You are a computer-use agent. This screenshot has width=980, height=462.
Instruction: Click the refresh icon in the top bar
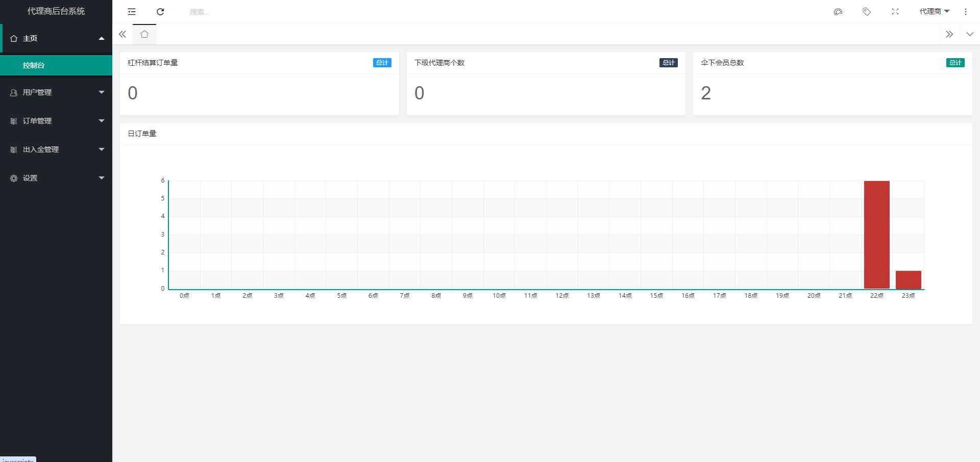160,12
